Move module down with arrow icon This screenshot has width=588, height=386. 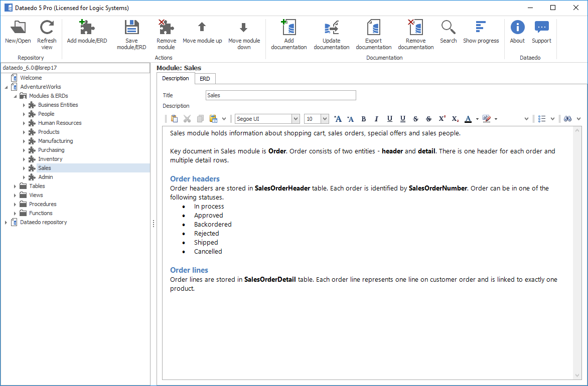244,28
